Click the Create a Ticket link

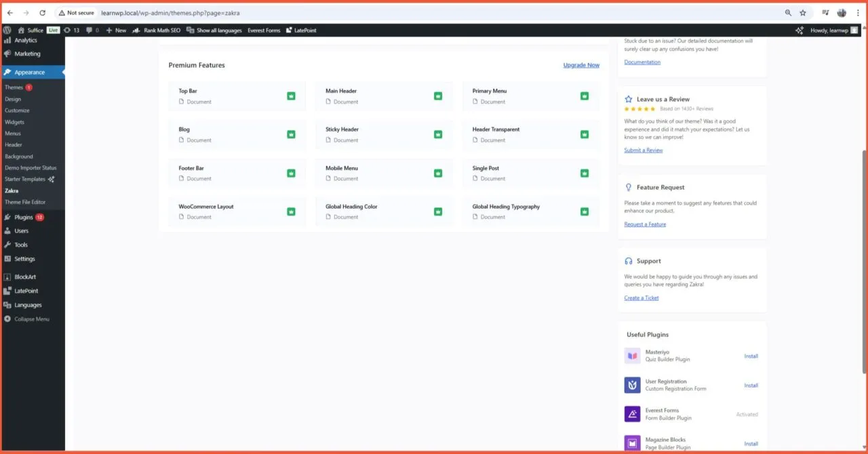pyautogui.click(x=641, y=298)
